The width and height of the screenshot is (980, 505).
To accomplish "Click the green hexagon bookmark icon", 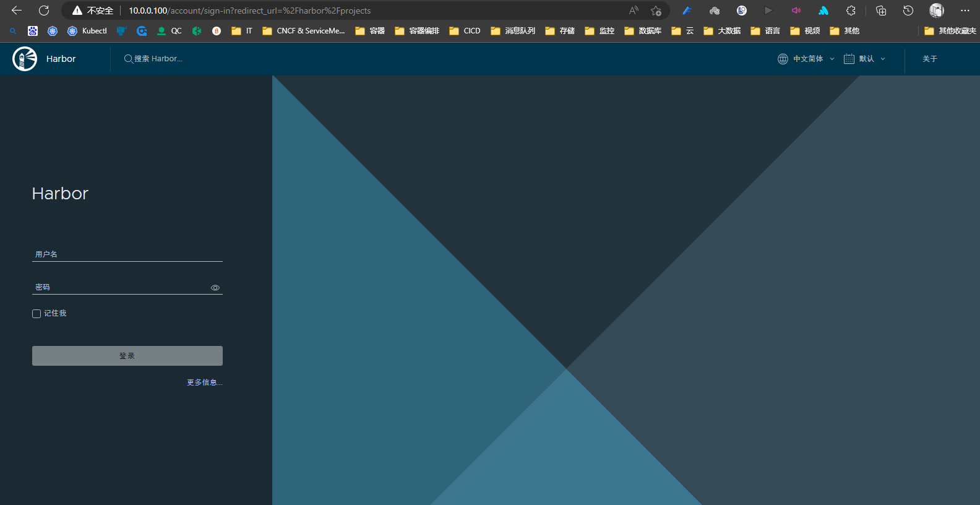I will coord(197,31).
